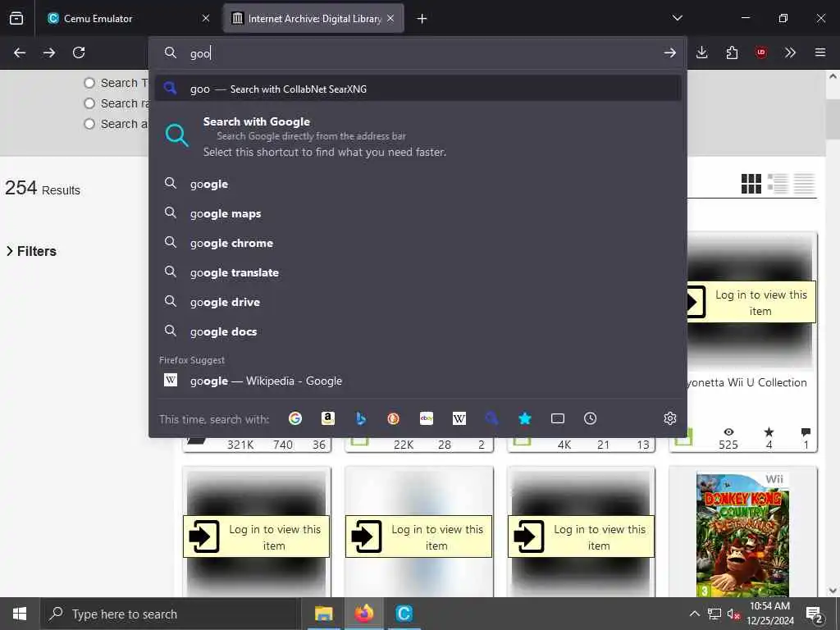Search open tabs using the tab icon
Viewport: 840px width, 630px height.
[x=558, y=418]
